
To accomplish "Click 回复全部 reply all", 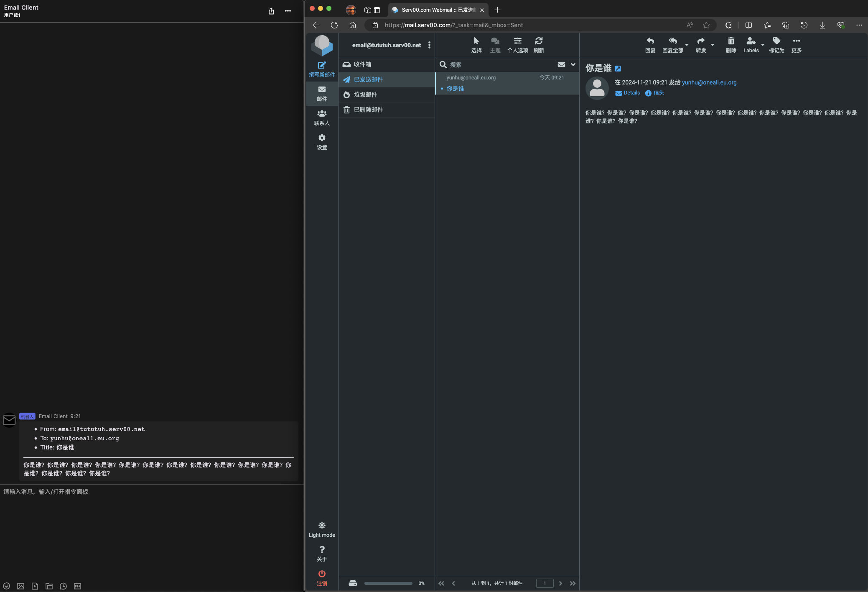I will pos(673,45).
